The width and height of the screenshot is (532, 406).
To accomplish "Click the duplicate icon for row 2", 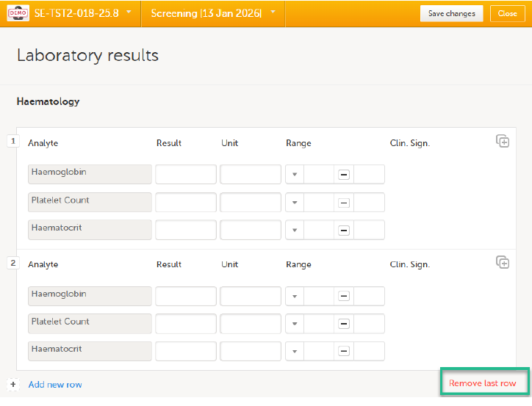I will [503, 262].
